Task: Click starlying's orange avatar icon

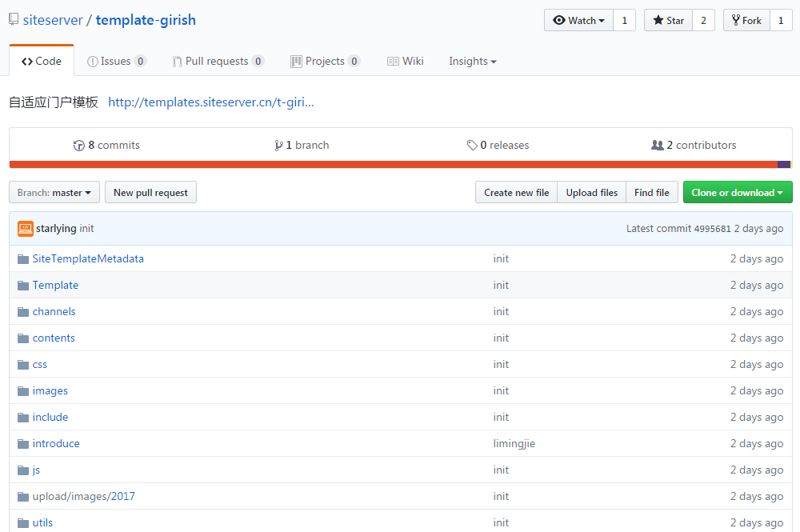Action: tap(26, 229)
